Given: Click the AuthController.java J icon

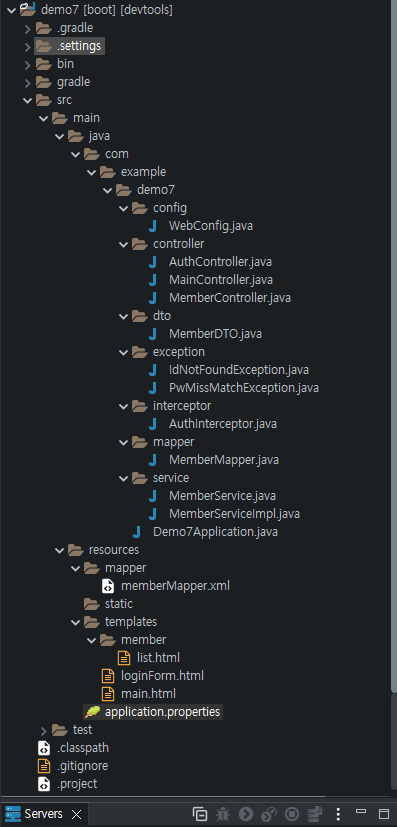Looking at the screenshot, I should tap(153, 262).
